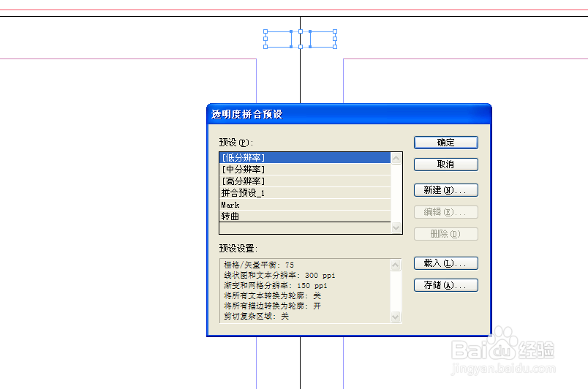The image size is (588, 389).
Task: Click the 栅格/矢量平衡: 75 setting line
Action: [x=259, y=265]
